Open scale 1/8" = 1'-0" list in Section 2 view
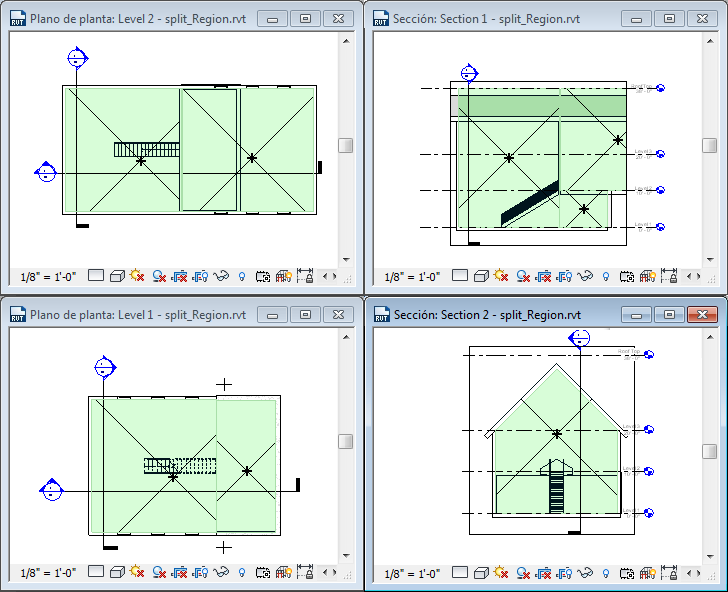 [x=412, y=574]
